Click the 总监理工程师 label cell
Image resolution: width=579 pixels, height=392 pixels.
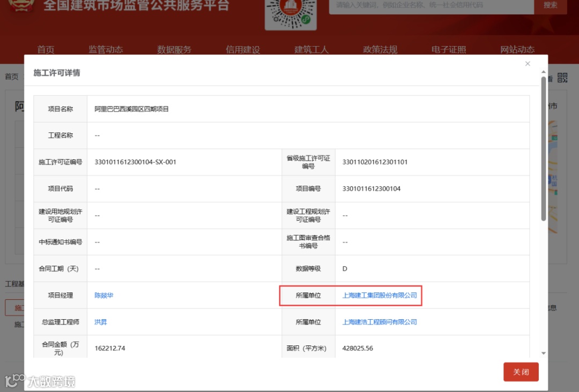pyautogui.click(x=61, y=322)
